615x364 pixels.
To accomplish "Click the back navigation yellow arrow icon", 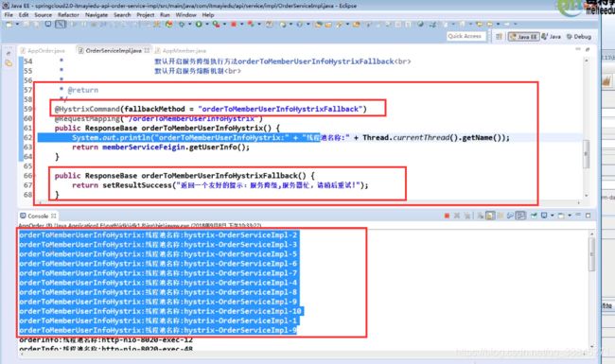I will click(490, 25).
